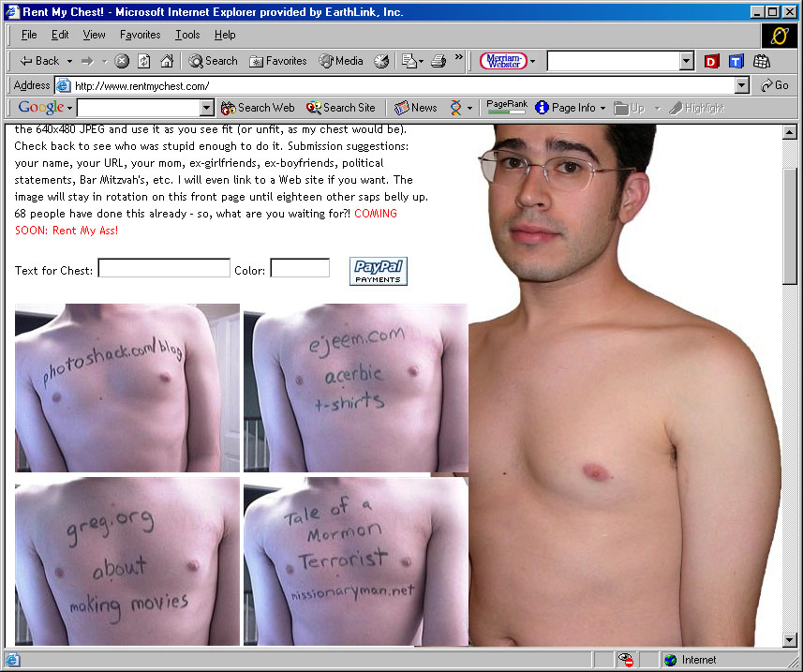Click the Merriam-Webster logo button
803x672 pixels.
pos(503,61)
